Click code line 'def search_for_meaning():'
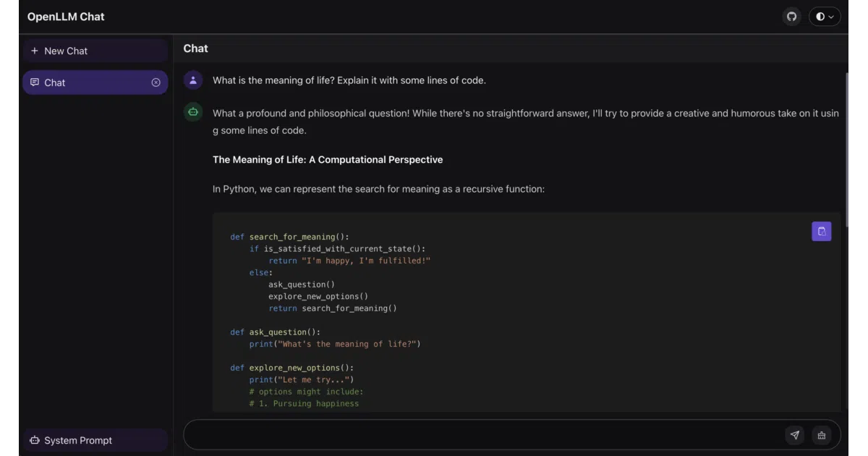868x456 pixels. click(290, 237)
